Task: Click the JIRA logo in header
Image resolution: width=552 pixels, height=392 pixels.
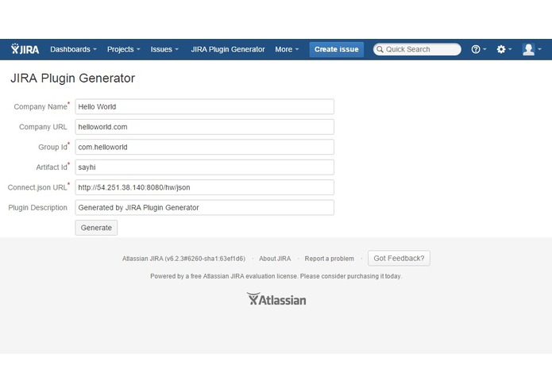Action: click(25, 49)
